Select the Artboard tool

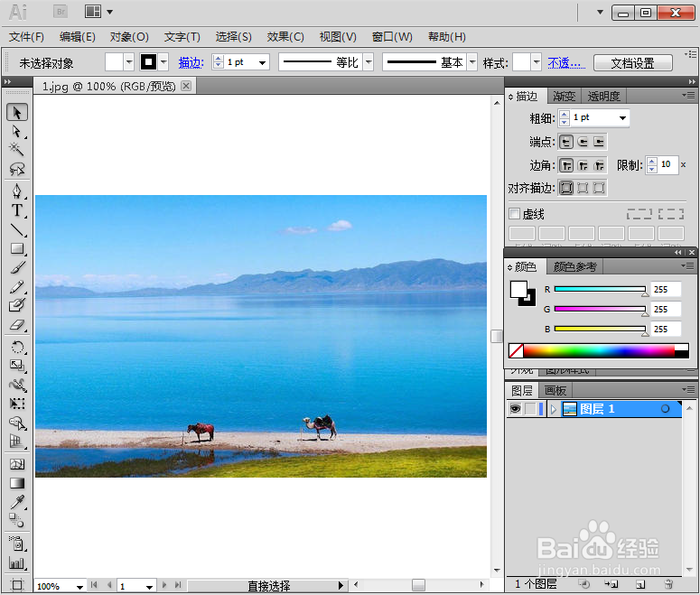coord(17,585)
